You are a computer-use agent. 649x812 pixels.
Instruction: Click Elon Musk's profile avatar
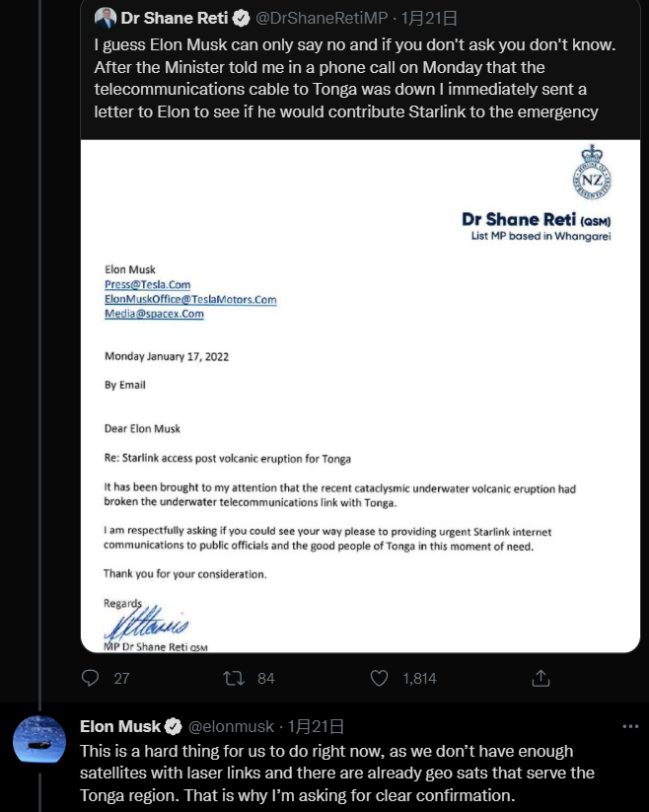click(x=39, y=740)
